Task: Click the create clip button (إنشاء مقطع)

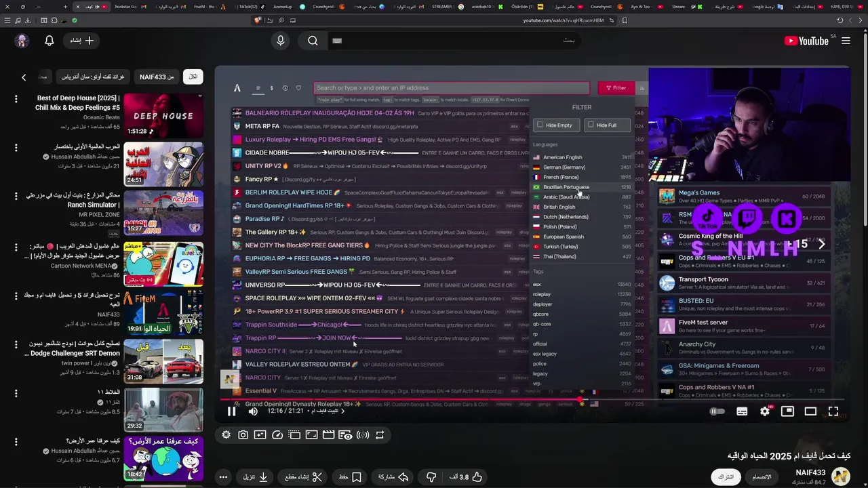Action: point(302,477)
